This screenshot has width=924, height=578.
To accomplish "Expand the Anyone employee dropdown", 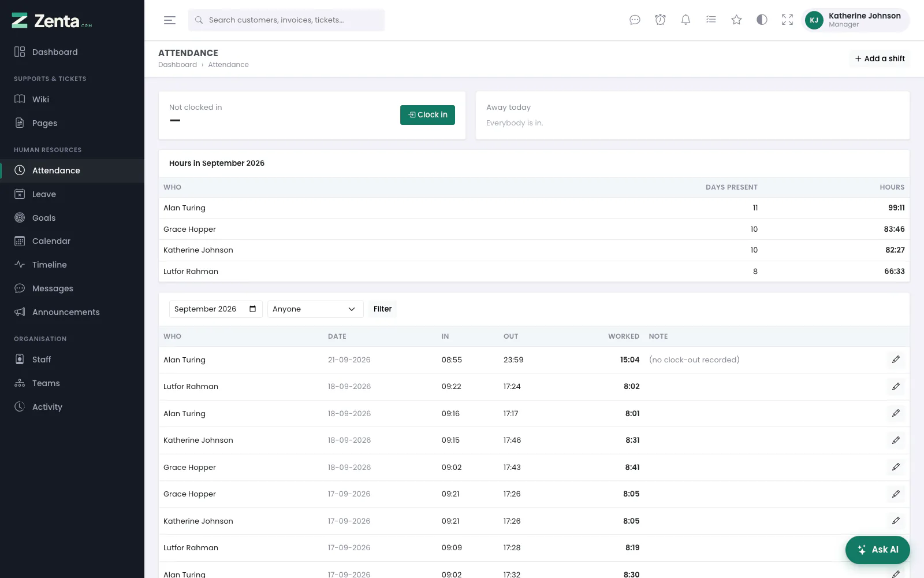I will pos(315,309).
